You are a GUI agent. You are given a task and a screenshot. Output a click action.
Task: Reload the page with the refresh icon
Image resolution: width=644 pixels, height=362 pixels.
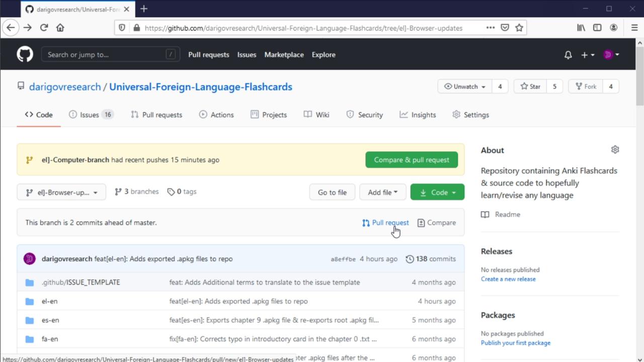tap(44, 28)
